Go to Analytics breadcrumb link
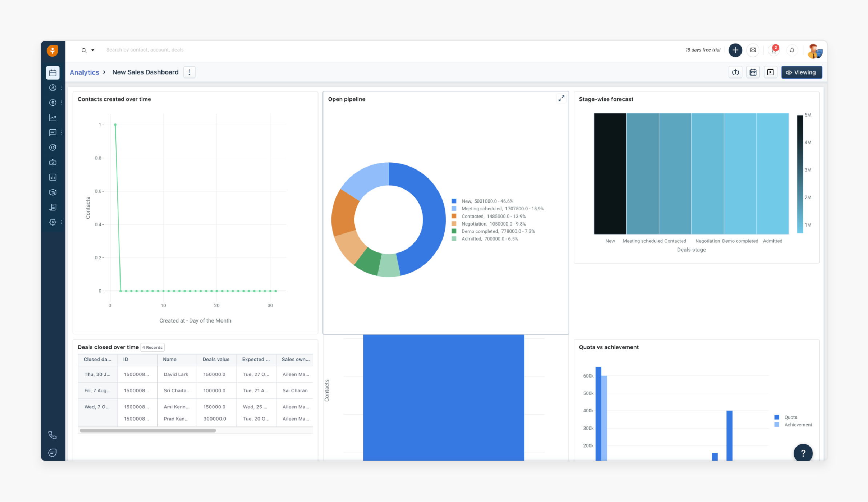The width and height of the screenshot is (868, 502). [x=84, y=72]
